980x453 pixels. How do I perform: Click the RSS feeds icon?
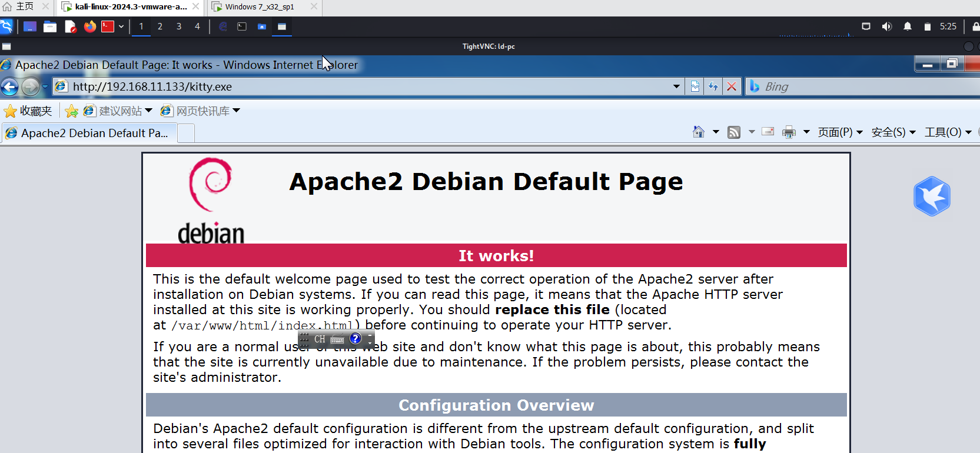pos(734,132)
